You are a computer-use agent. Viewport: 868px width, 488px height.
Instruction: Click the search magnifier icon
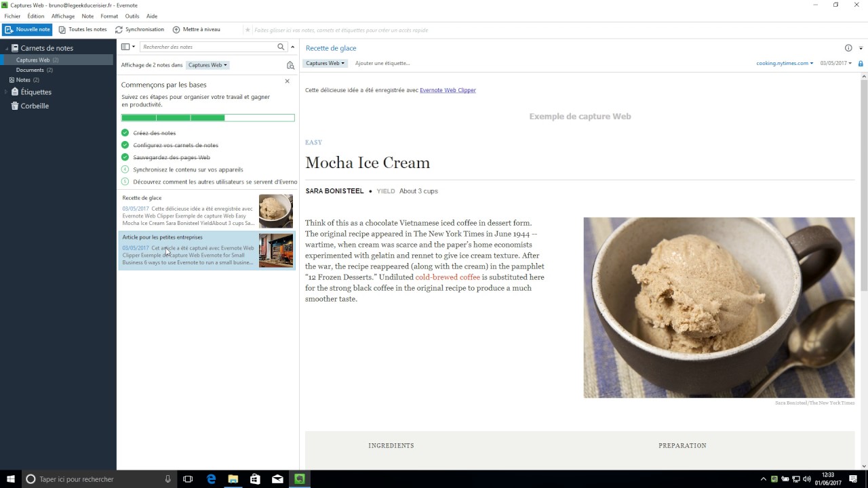pos(281,47)
